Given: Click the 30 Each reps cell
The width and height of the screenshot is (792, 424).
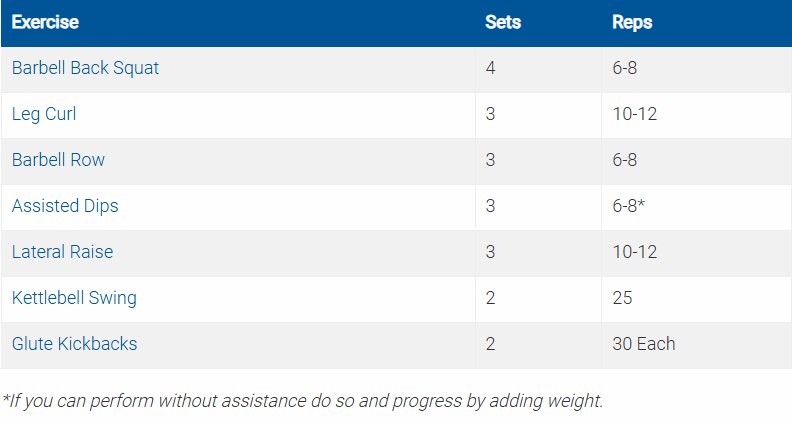Looking at the screenshot, I should (644, 344).
